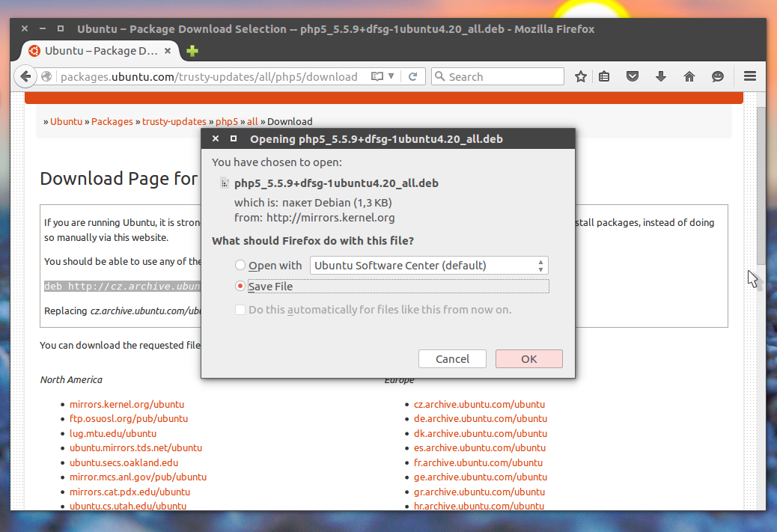Go to Firefox home page icon
This screenshot has width=777, height=532.
click(x=689, y=76)
